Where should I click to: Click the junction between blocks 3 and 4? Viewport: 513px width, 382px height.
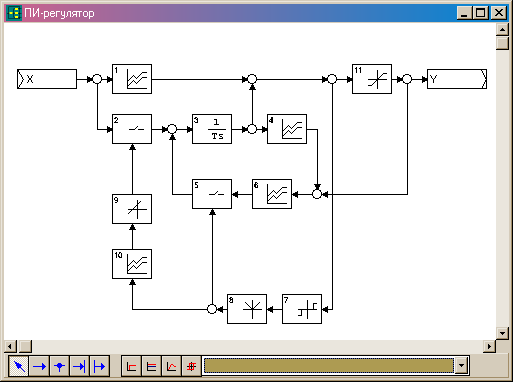pos(252,129)
